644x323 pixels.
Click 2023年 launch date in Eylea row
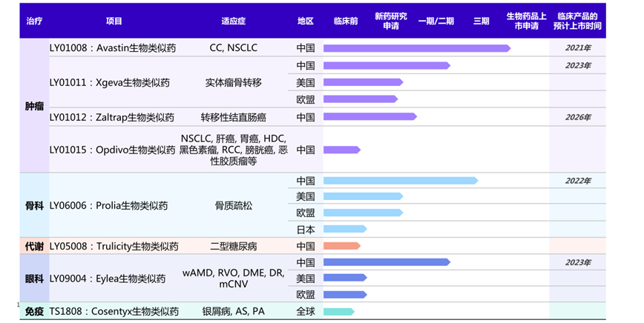tap(578, 262)
